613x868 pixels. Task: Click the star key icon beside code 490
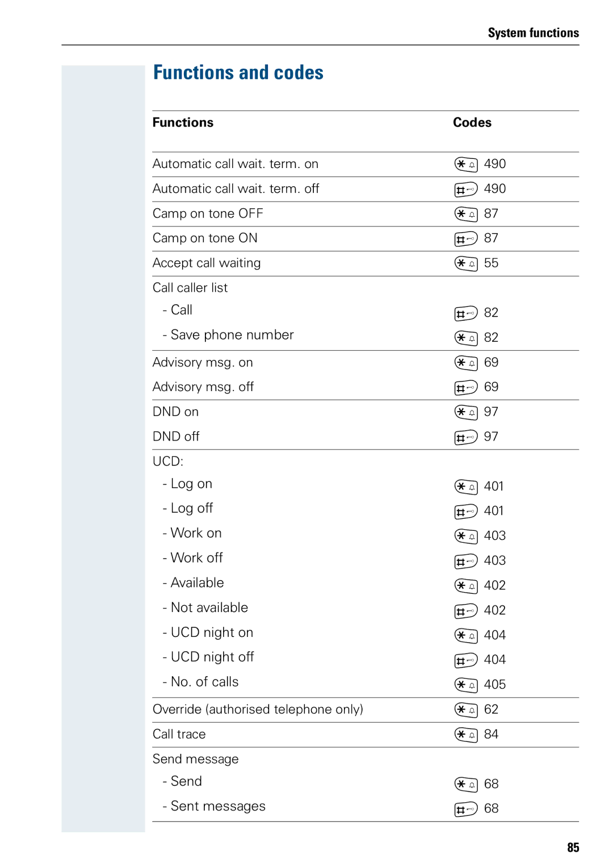pos(465,165)
